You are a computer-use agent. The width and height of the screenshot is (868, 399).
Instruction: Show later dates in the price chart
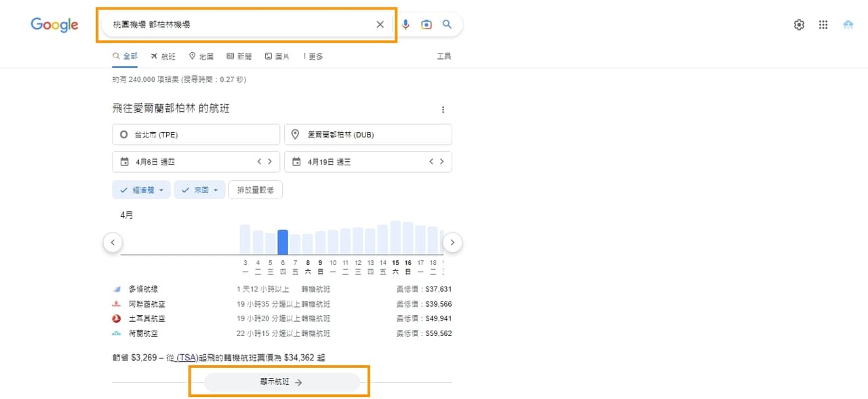tap(452, 242)
